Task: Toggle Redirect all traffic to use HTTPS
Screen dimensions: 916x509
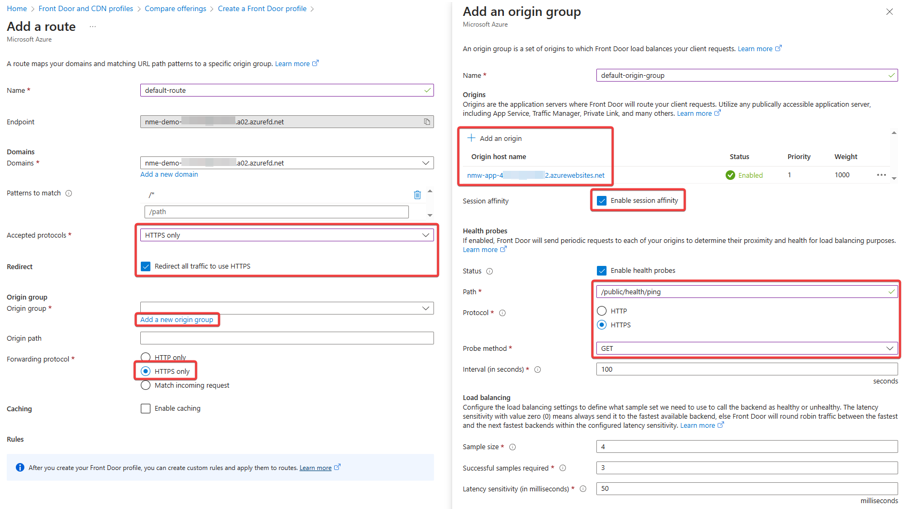Action: tap(145, 266)
